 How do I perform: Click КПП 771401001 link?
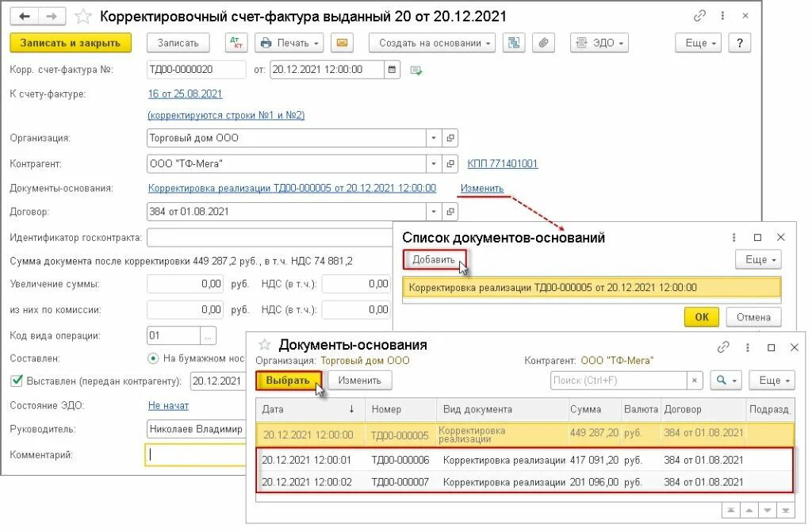tap(502, 163)
